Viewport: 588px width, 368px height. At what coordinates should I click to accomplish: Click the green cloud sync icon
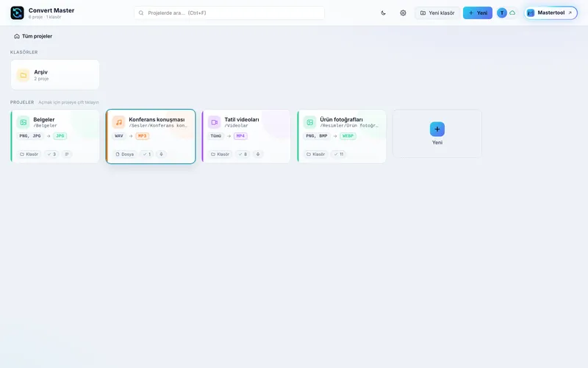(512, 13)
